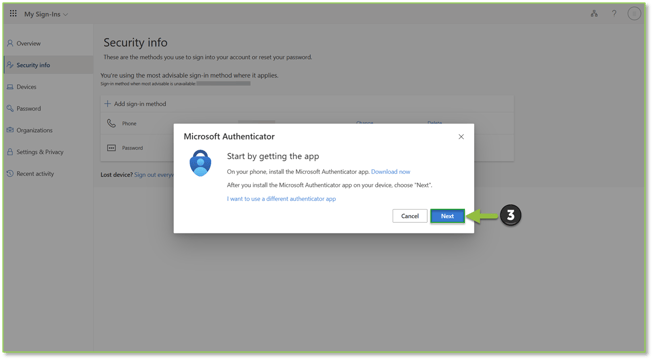Click the Next button in the dialog
653x360 pixels.
click(447, 216)
